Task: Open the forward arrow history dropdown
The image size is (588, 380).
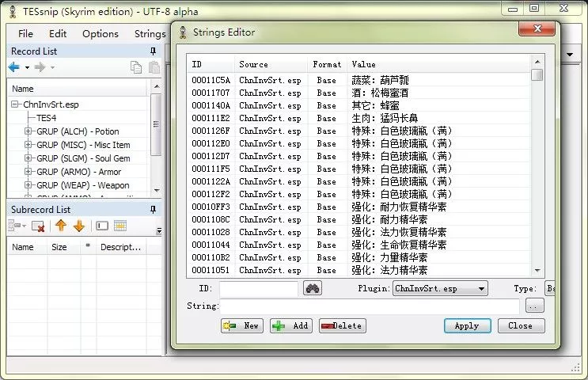Action: tap(52, 68)
